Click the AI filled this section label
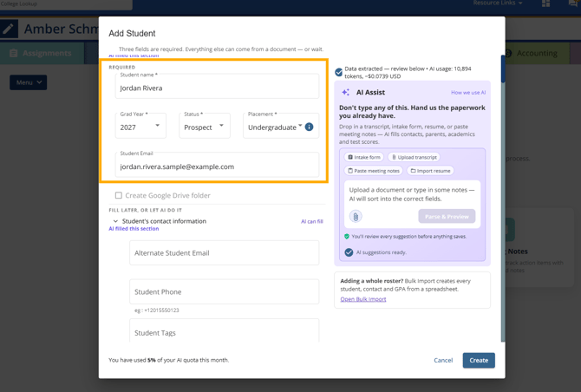The image size is (581, 392). (x=134, y=229)
